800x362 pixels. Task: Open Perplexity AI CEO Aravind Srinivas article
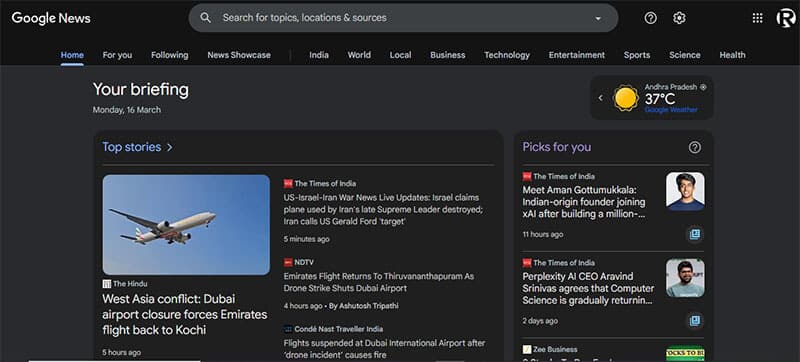click(x=588, y=289)
